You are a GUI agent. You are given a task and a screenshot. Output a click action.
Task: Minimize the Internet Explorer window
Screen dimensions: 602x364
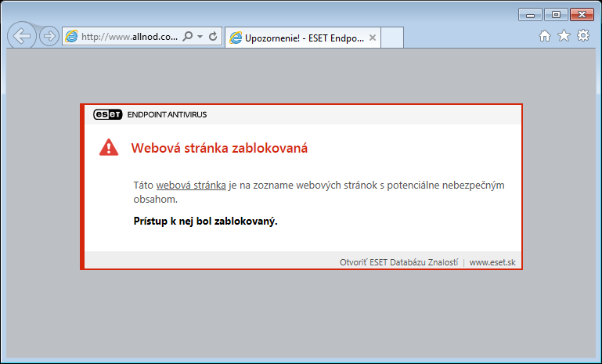[530, 15]
